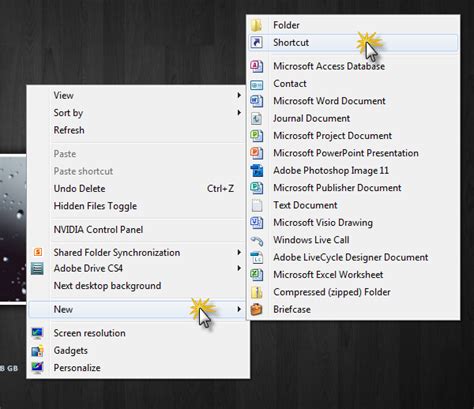Click the PowerPoint Presentation icon
Viewport: 474px width, 409px height.
(256, 153)
